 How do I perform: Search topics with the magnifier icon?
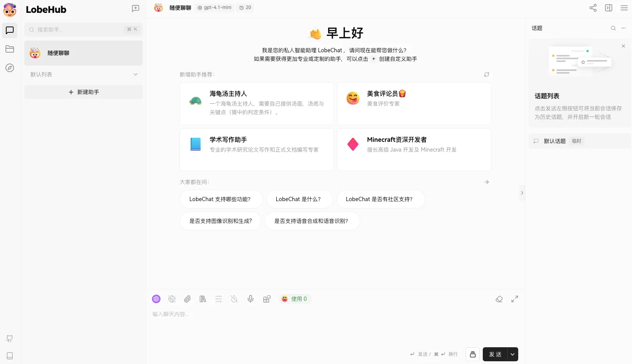coord(613,28)
